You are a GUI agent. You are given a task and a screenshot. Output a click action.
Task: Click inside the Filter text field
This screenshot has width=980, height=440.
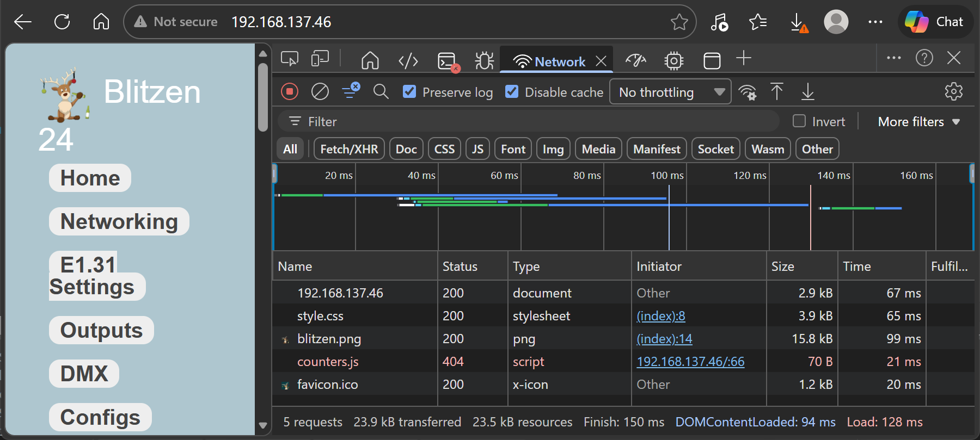534,121
